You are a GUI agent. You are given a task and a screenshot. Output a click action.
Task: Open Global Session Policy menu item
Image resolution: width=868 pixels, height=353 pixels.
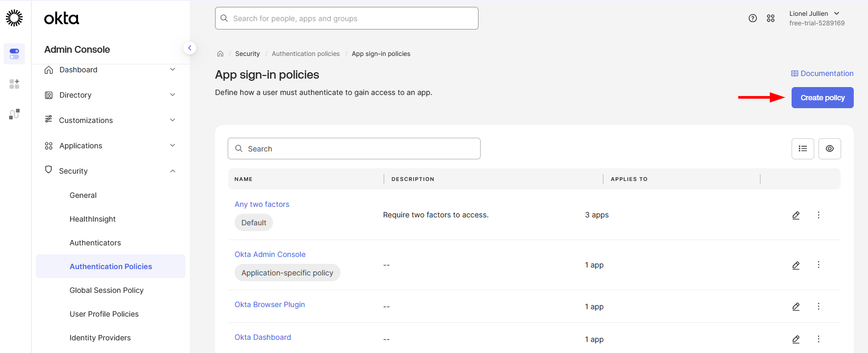pyautogui.click(x=106, y=290)
